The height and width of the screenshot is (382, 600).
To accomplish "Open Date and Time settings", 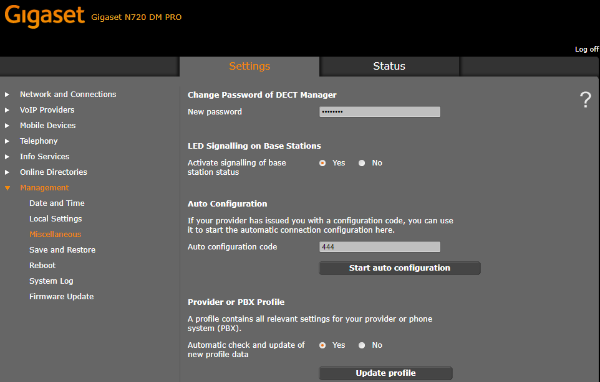I will click(57, 203).
